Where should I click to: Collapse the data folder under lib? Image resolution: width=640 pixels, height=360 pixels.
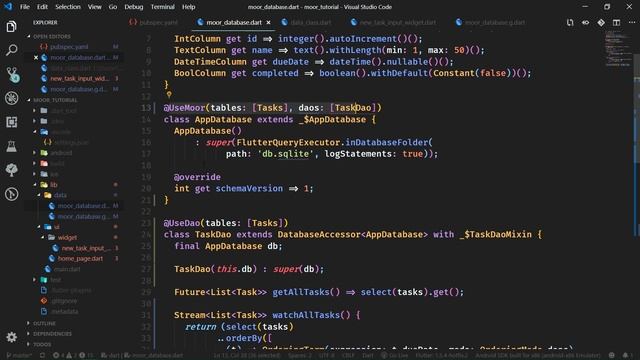(x=60, y=195)
